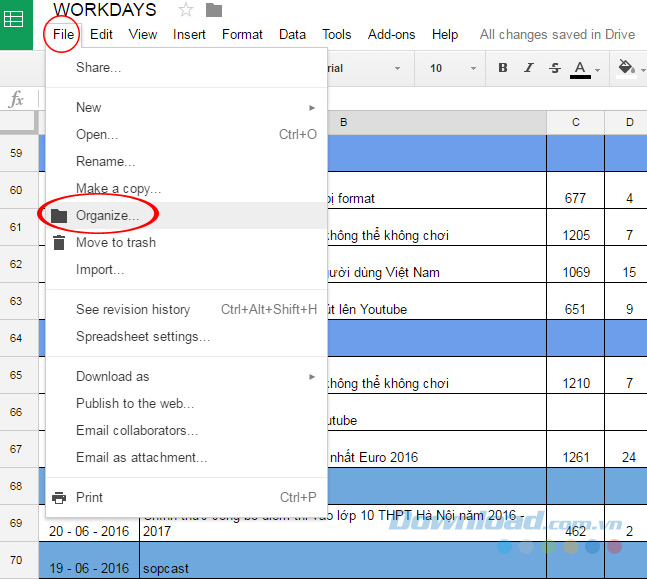This screenshot has height=579, width=647.
Task: Open the Edit menu
Action: 101,34
